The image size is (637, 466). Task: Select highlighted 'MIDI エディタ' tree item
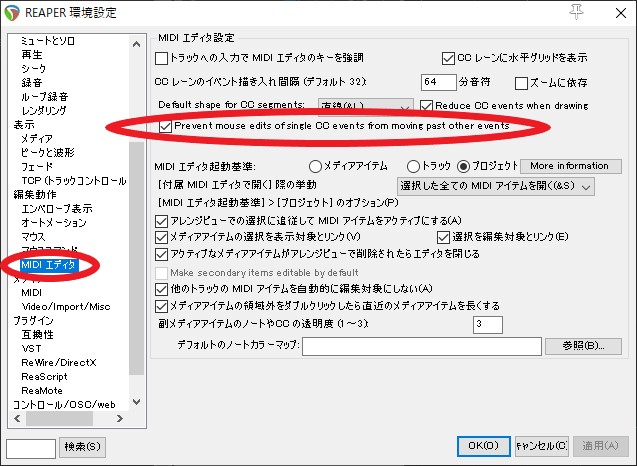click(x=49, y=265)
